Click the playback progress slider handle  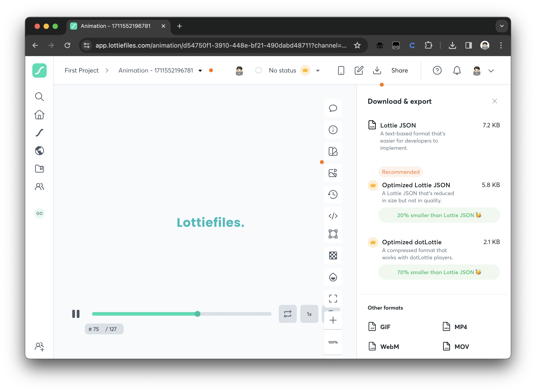pos(197,314)
